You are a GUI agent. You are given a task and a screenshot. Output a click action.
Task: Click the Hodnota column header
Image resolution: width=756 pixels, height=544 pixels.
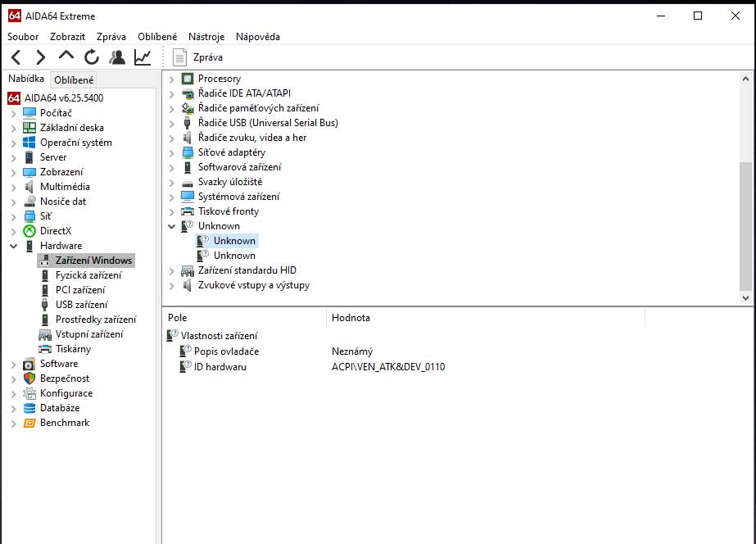click(486, 318)
